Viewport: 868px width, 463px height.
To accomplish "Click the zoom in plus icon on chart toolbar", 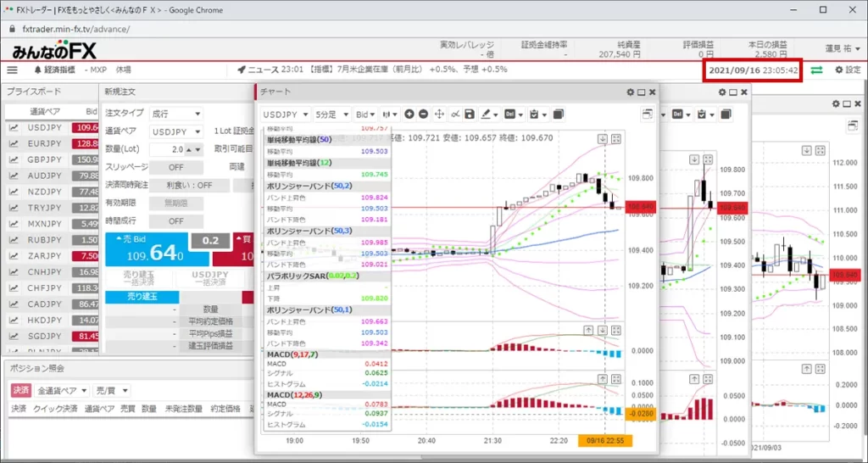I will [409, 114].
